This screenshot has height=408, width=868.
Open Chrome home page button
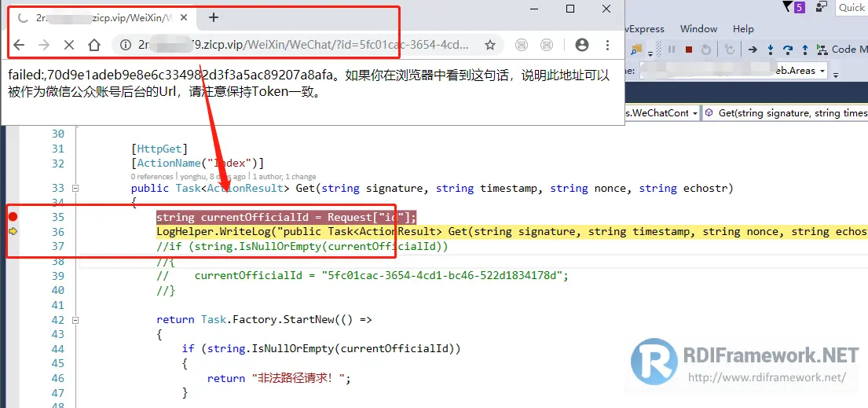pyautogui.click(x=94, y=45)
